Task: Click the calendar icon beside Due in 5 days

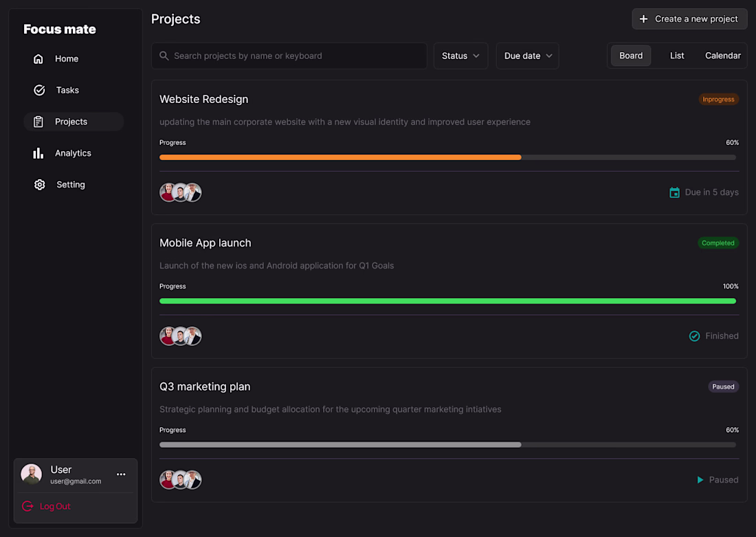Action: pos(674,192)
